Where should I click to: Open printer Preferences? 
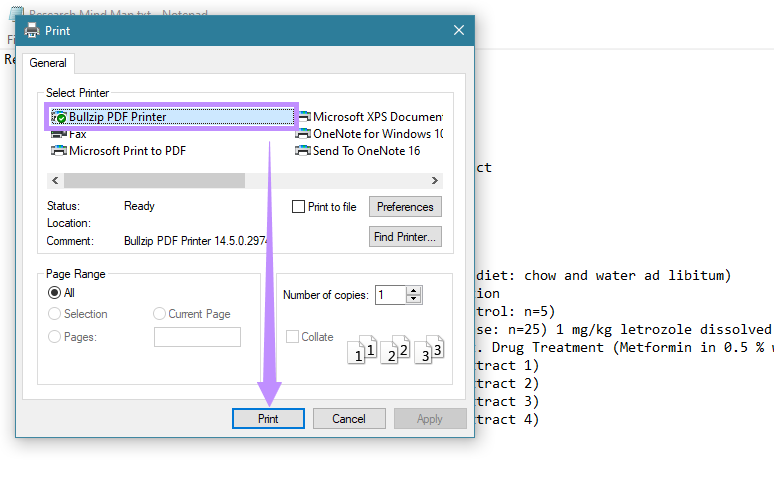pyautogui.click(x=405, y=206)
